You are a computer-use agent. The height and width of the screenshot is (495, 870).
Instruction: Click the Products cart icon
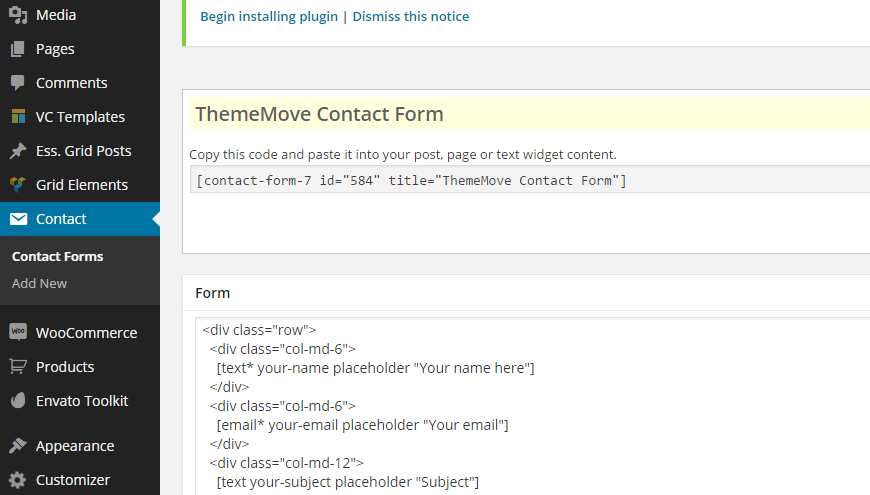(17, 367)
